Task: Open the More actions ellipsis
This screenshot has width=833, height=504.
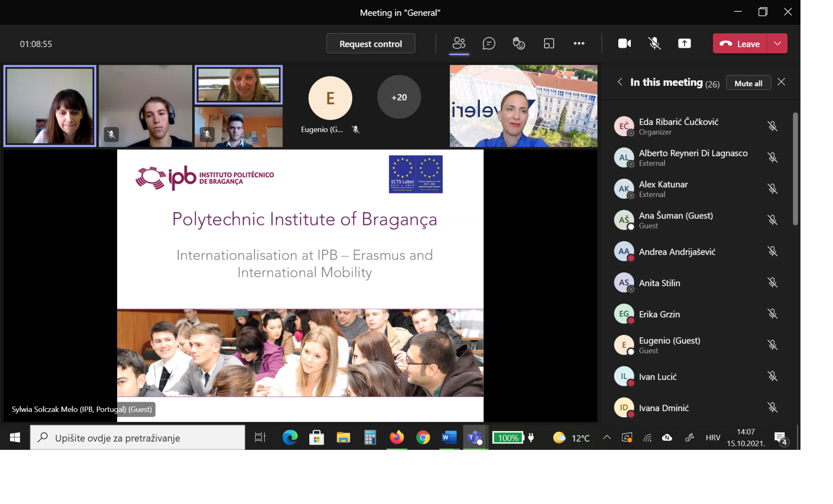Action: click(579, 43)
